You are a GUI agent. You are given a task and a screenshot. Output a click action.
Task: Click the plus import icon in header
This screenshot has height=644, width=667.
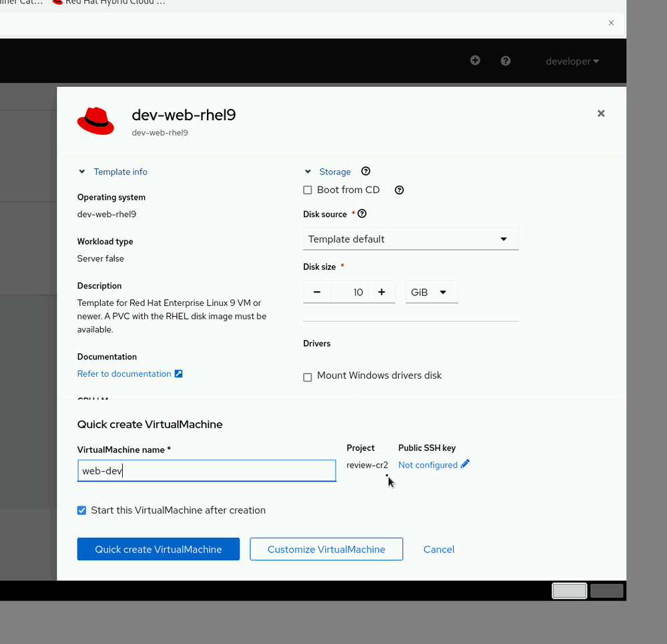[x=475, y=60]
